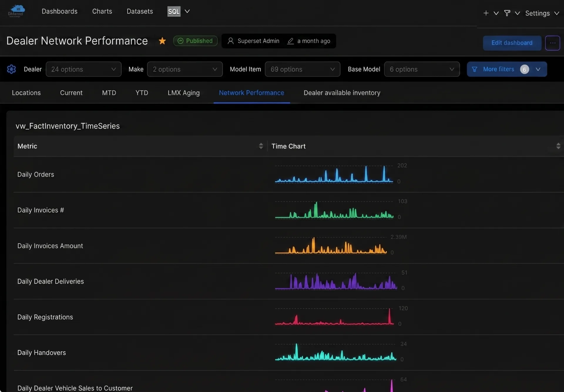Screen dimensions: 564x392
Task: Expand the SQL menu arrow
Action: click(x=187, y=11)
